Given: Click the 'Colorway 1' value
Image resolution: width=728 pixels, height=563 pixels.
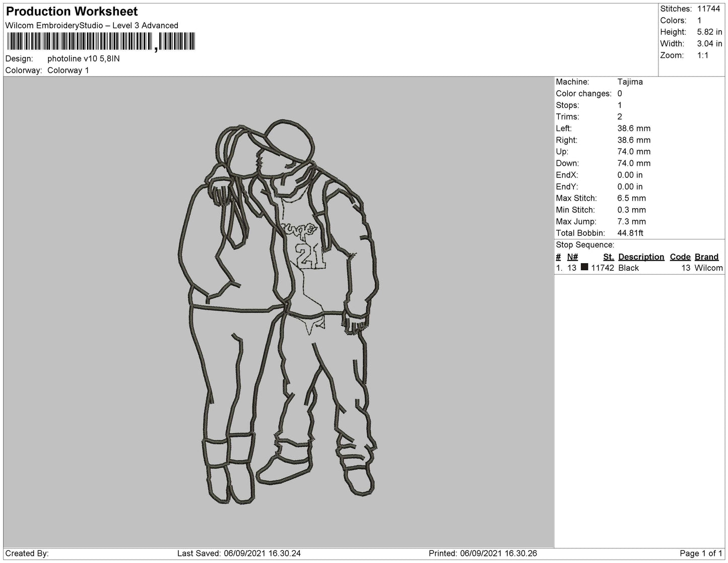Looking at the screenshot, I should click(68, 70).
